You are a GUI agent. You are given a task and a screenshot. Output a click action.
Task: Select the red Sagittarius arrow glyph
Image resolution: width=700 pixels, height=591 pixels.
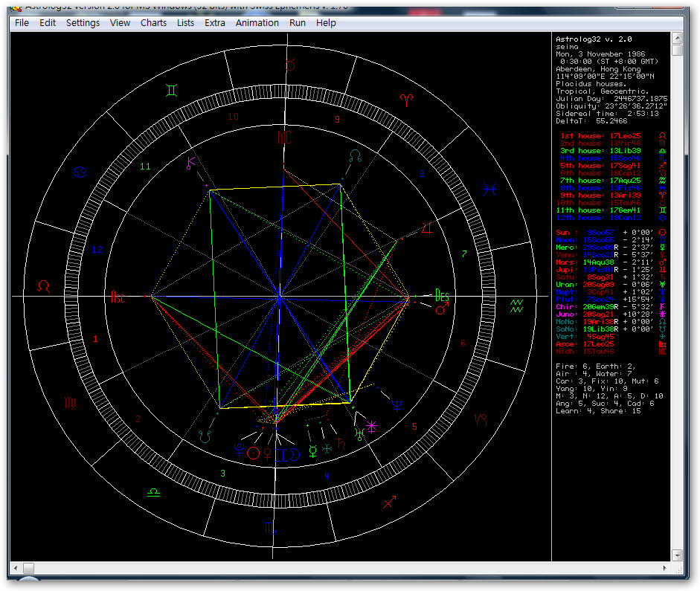pyautogui.click(x=388, y=503)
